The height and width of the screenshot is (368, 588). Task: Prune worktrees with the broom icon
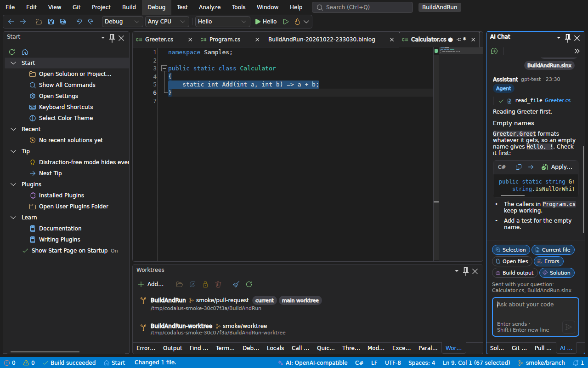tap(236, 284)
